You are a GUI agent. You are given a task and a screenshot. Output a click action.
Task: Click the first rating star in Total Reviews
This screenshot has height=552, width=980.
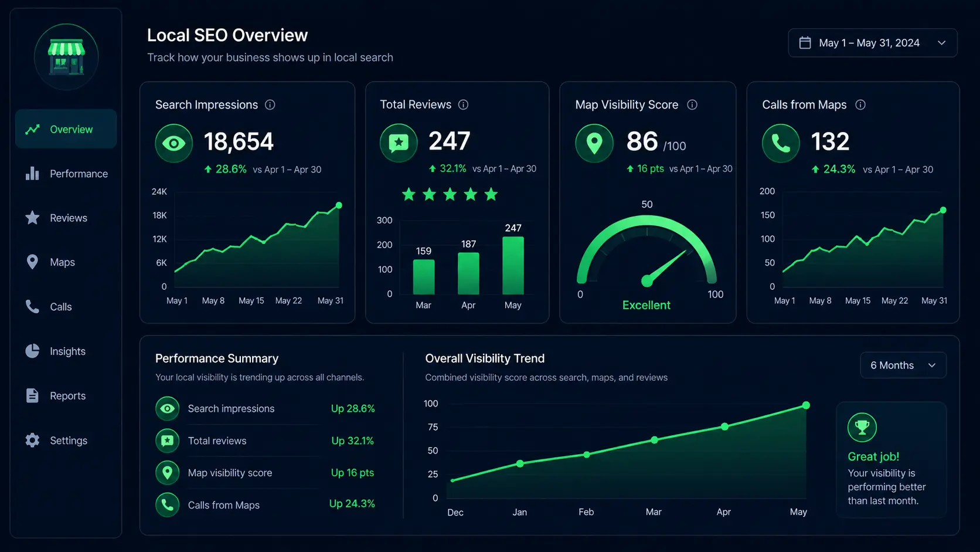[x=409, y=194]
